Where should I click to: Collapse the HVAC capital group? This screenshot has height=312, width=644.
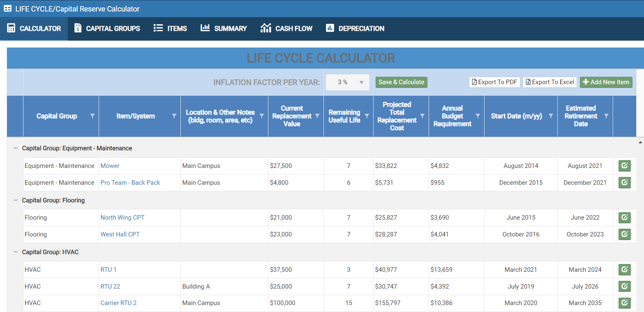pos(16,252)
